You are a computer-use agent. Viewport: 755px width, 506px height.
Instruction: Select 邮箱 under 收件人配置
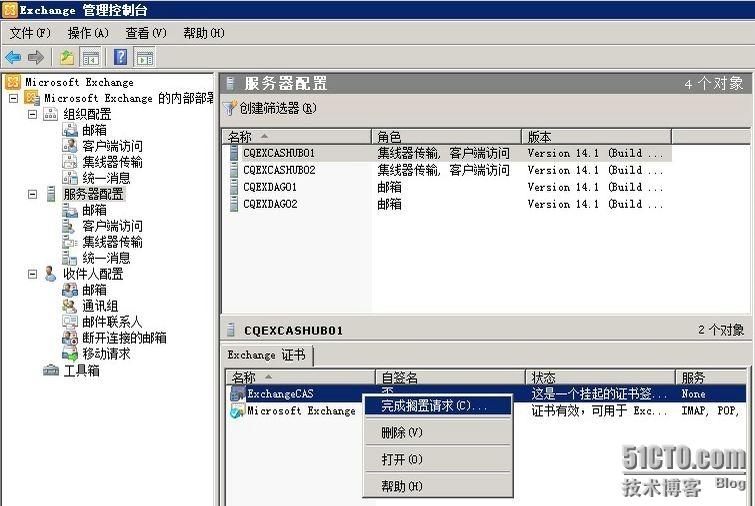94,290
